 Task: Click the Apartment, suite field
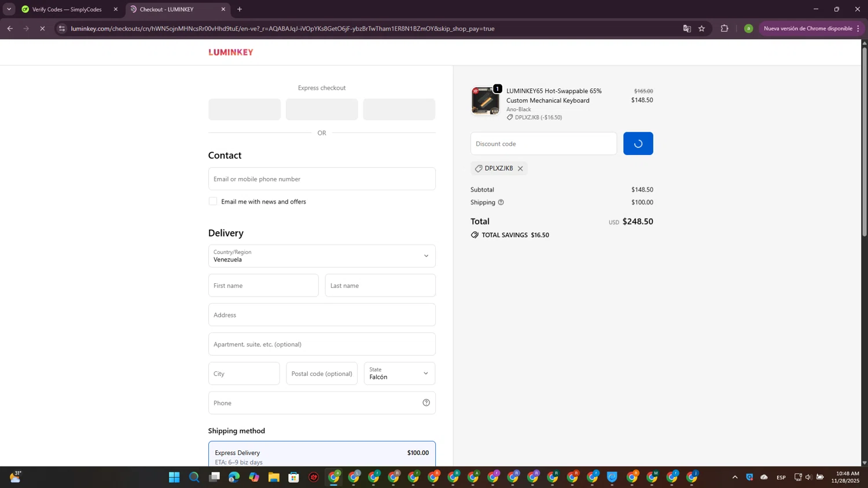pos(322,344)
